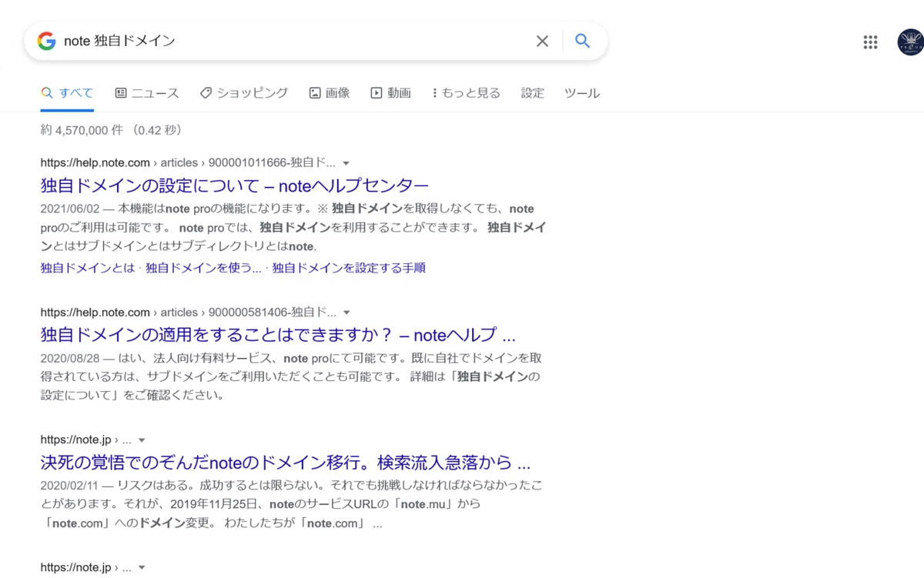The width and height of the screenshot is (924, 578).
Task: Open 独自ドメインの適用をすることはできますか result
Action: tap(278, 336)
